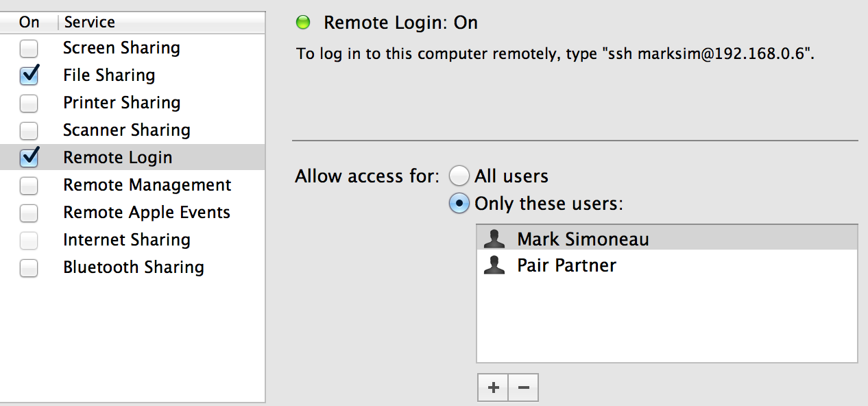Check the Remote Apple Events box
868x406 pixels.
point(29,213)
